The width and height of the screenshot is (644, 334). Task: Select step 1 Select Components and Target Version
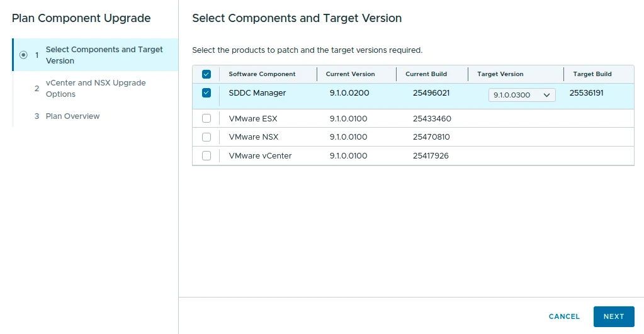pyautogui.click(x=96, y=55)
